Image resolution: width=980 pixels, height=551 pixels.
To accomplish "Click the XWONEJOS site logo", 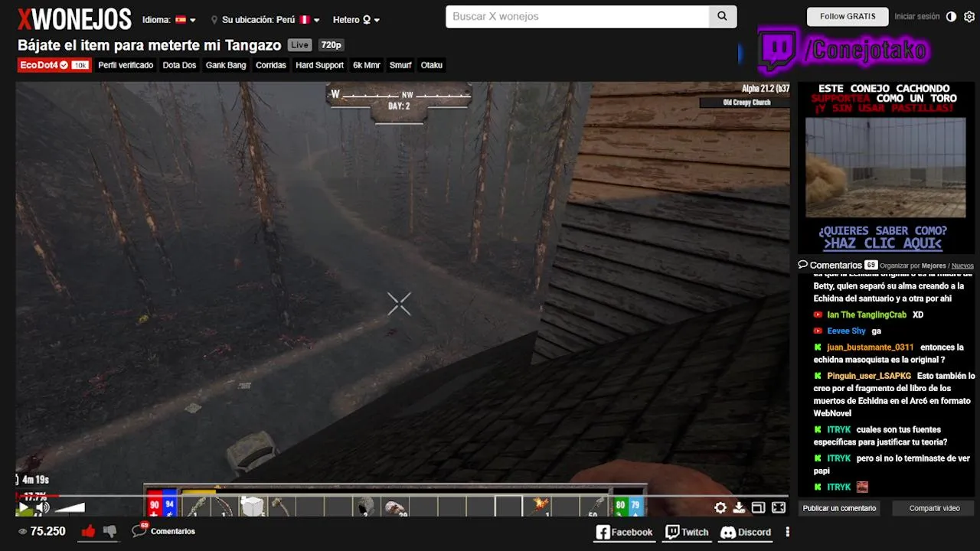I will point(74,19).
